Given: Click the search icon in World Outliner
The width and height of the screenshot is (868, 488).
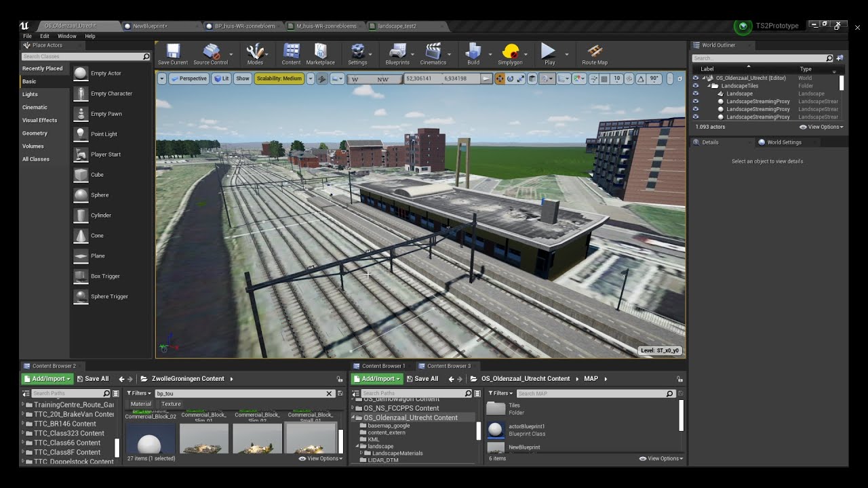Looking at the screenshot, I should coord(829,58).
